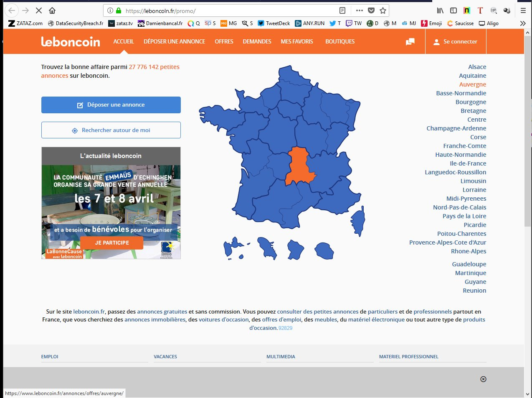Click the Firefox home button

click(52, 10)
